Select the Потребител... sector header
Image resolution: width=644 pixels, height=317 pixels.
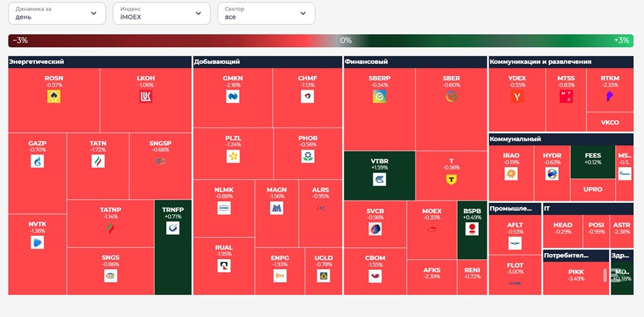(576, 256)
